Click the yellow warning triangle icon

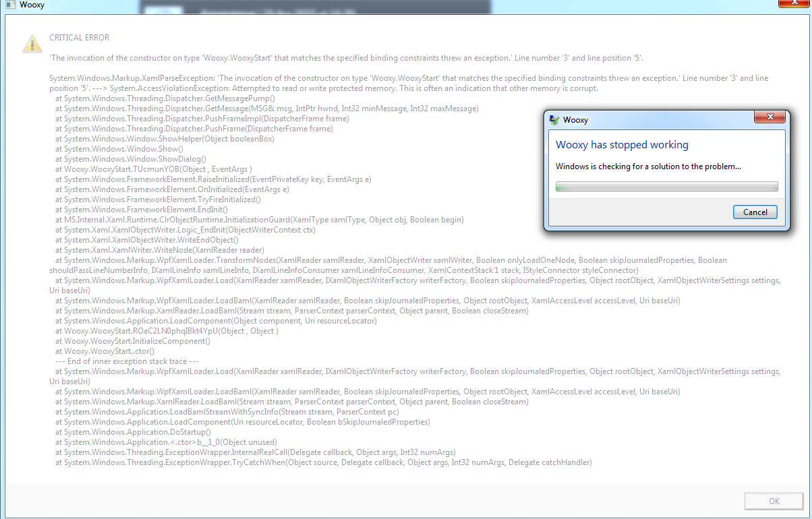32,43
